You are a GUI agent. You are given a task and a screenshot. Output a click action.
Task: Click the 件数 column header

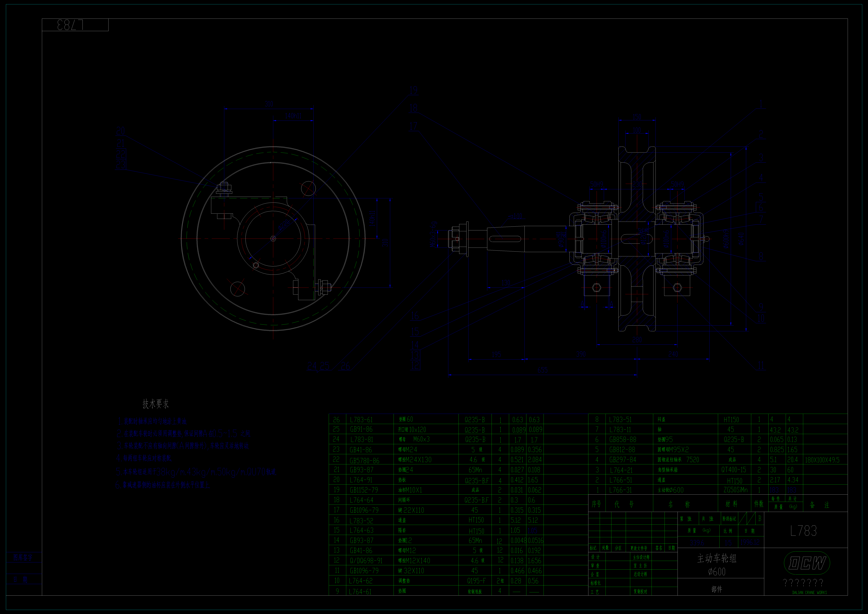click(759, 504)
